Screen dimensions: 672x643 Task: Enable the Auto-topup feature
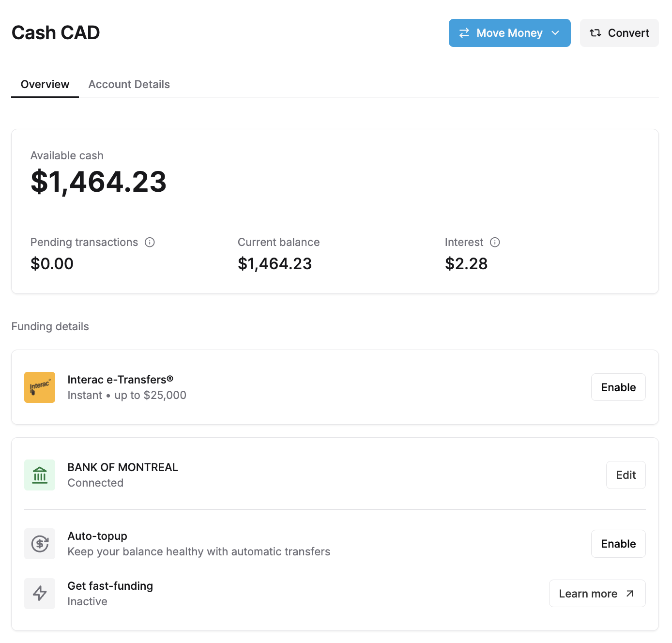tap(618, 544)
